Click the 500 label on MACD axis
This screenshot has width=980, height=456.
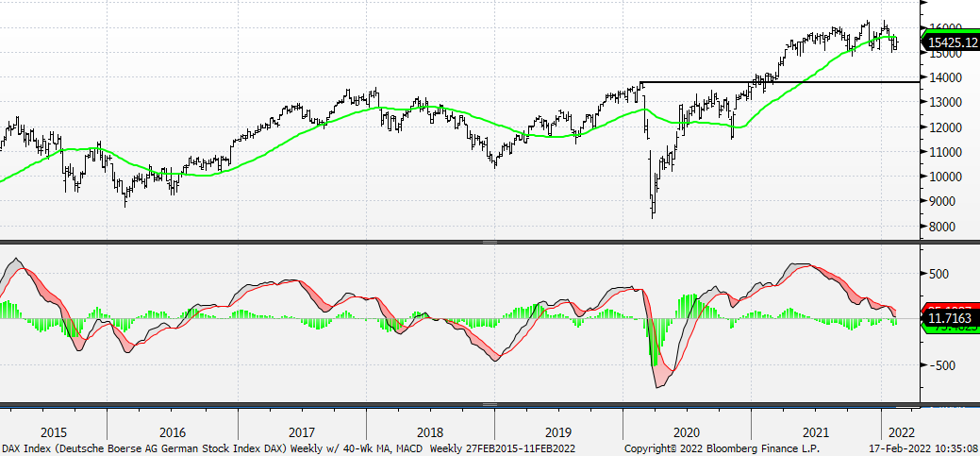[939, 274]
